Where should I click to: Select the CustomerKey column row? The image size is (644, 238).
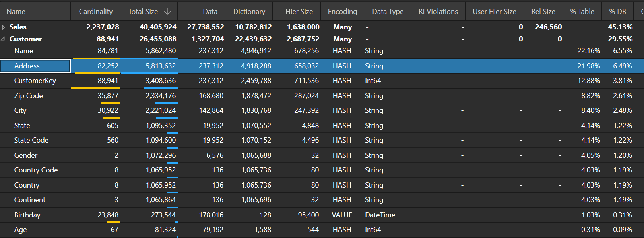[35, 81]
